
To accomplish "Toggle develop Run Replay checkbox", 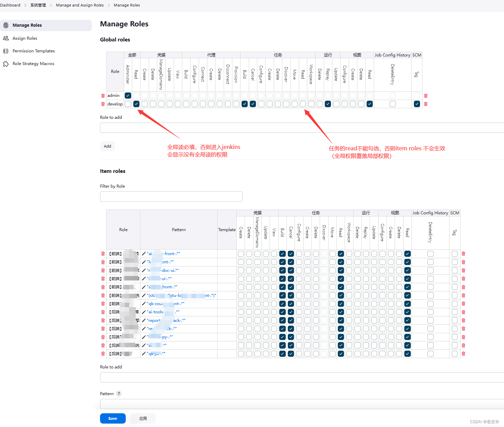I will click(x=328, y=104).
